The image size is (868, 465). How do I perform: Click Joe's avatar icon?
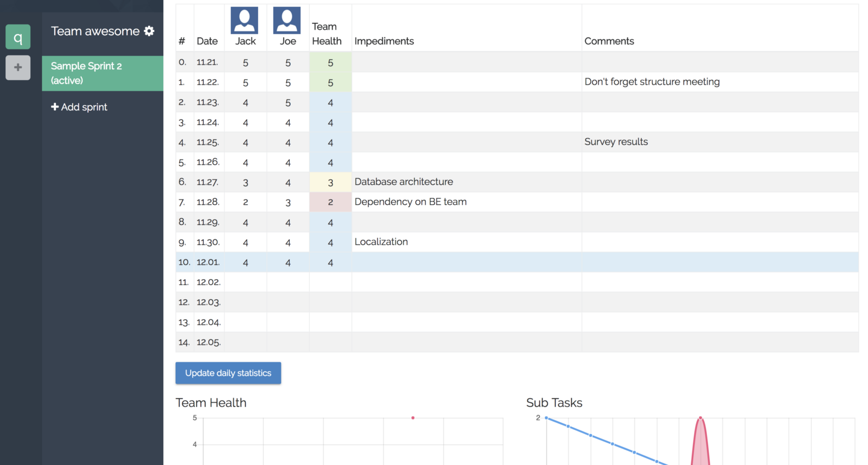point(287,21)
